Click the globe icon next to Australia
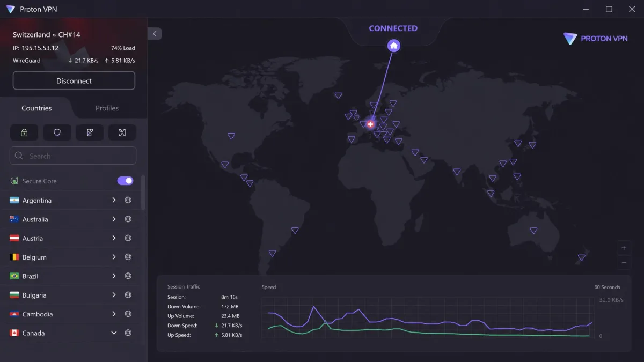The width and height of the screenshot is (644, 362). [128, 219]
